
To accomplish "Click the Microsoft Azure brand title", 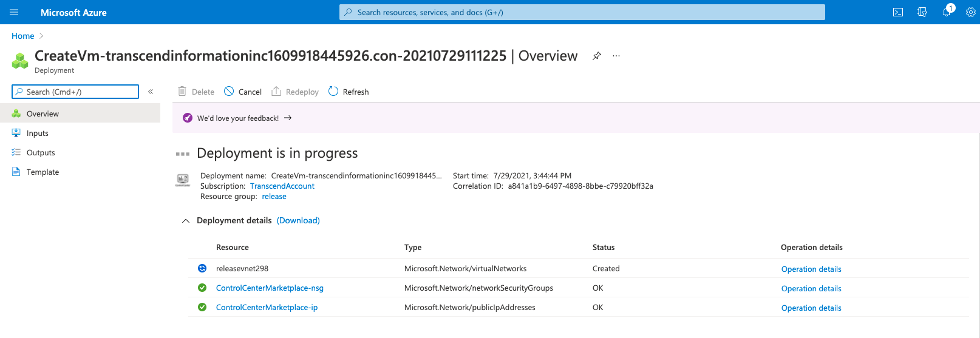I will 73,12.
